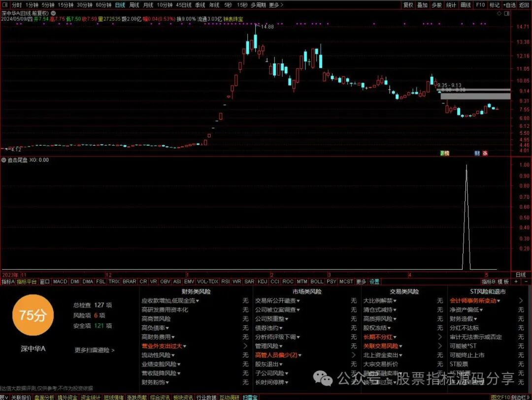The image size is (532, 400).
Task: Click the panel layout icon left of 分时
Action: click(x=5, y=5)
